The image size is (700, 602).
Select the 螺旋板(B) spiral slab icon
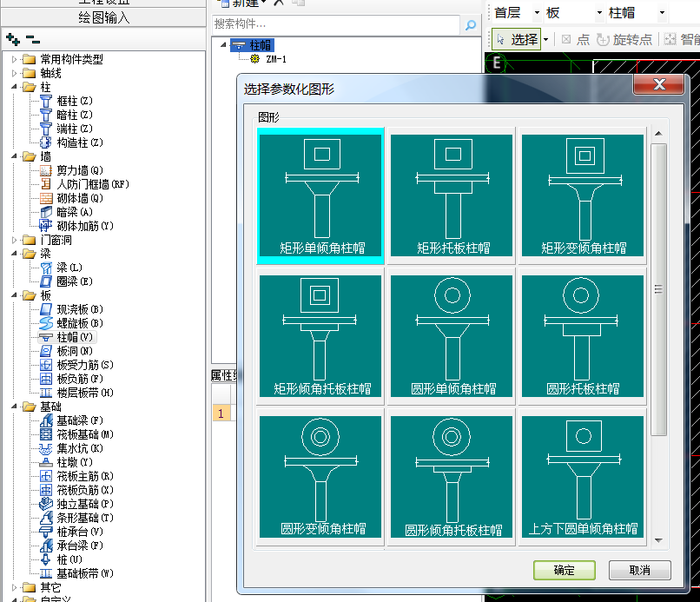click(x=46, y=323)
